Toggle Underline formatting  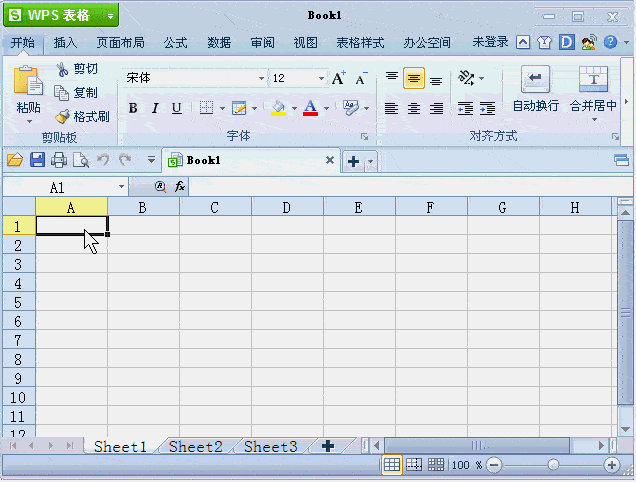[x=177, y=108]
